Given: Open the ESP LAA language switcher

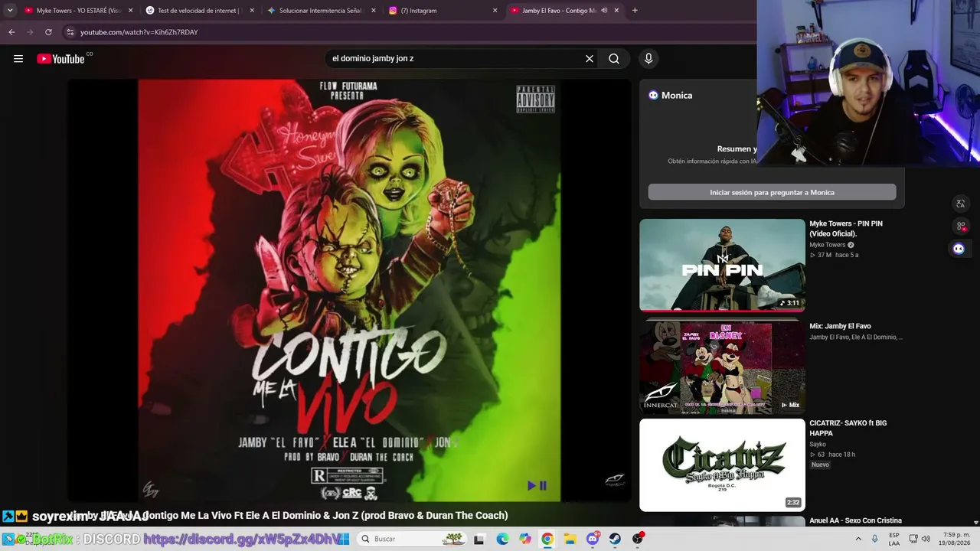Looking at the screenshot, I should 894,539.
